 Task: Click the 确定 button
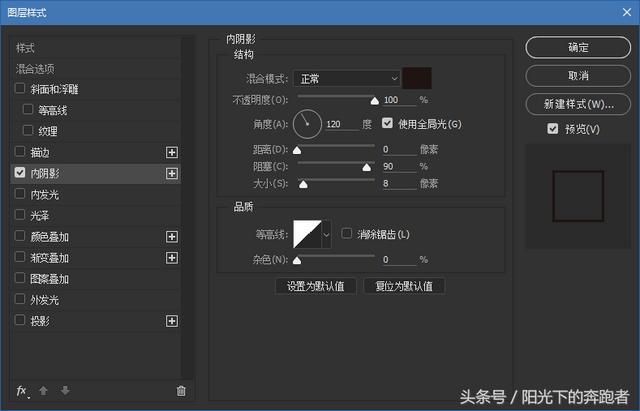578,47
